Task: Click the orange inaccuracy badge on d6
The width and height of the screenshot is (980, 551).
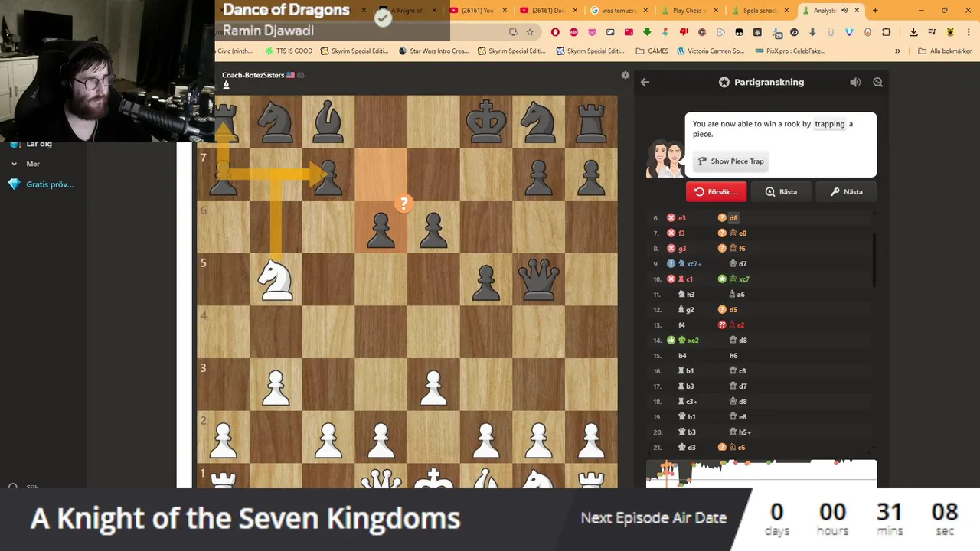Action: click(x=403, y=204)
